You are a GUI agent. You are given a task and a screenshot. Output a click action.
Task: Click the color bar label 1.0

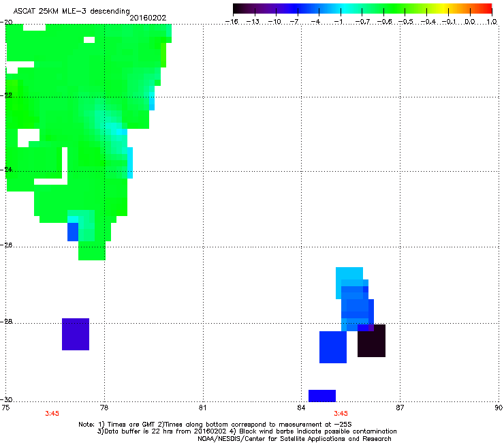pos(492,22)
